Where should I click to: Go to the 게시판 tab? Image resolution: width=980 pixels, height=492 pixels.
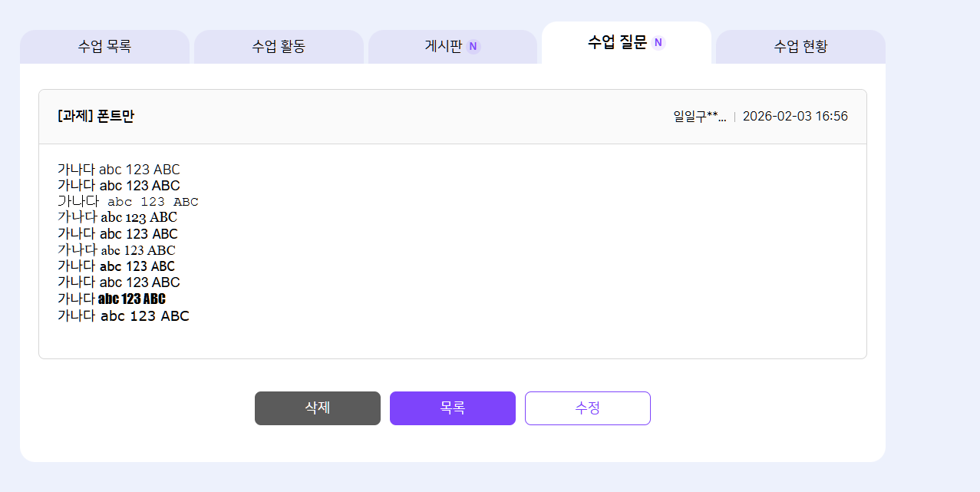point(444,46)
